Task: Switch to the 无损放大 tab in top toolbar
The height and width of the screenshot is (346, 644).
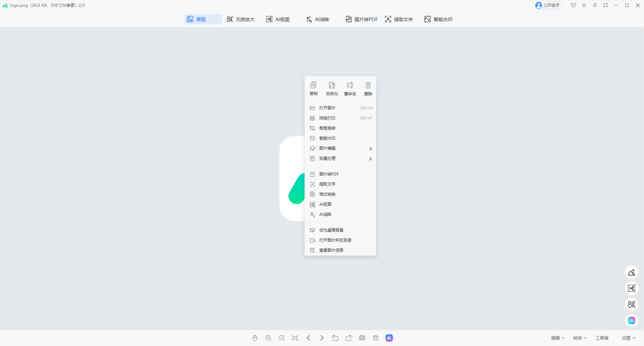Action: [x=241, y=20]
